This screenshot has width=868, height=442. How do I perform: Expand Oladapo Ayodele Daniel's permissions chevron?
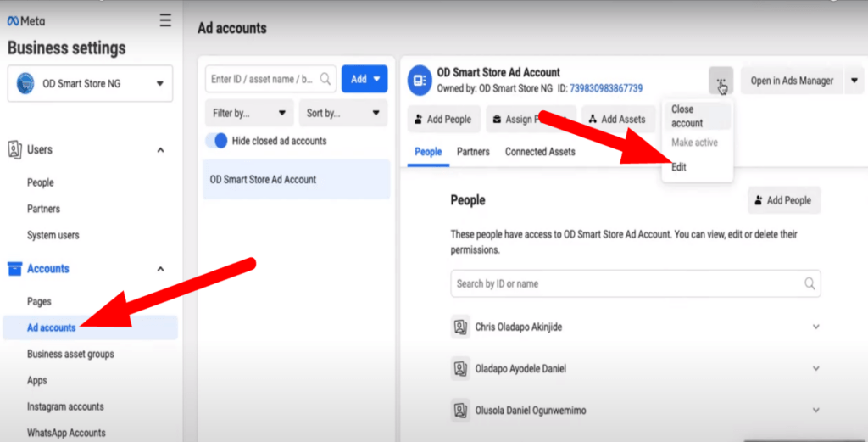click(816, 368)
